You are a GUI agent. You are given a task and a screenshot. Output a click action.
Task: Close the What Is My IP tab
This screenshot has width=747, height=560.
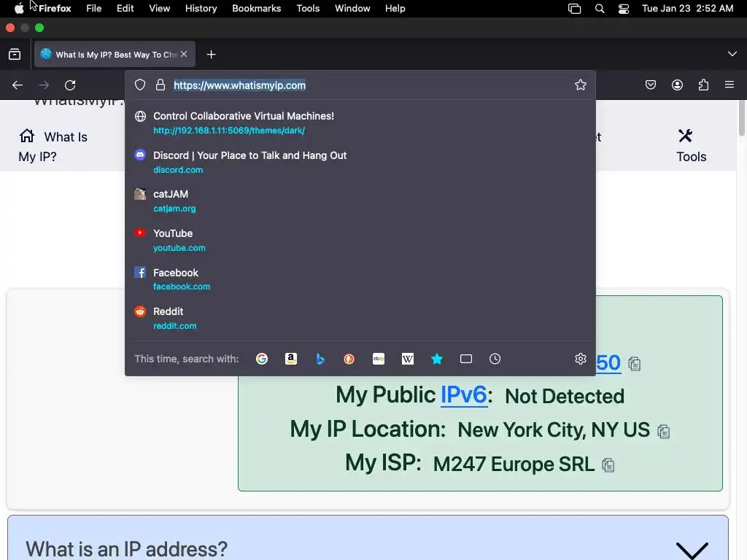[184, 54]
